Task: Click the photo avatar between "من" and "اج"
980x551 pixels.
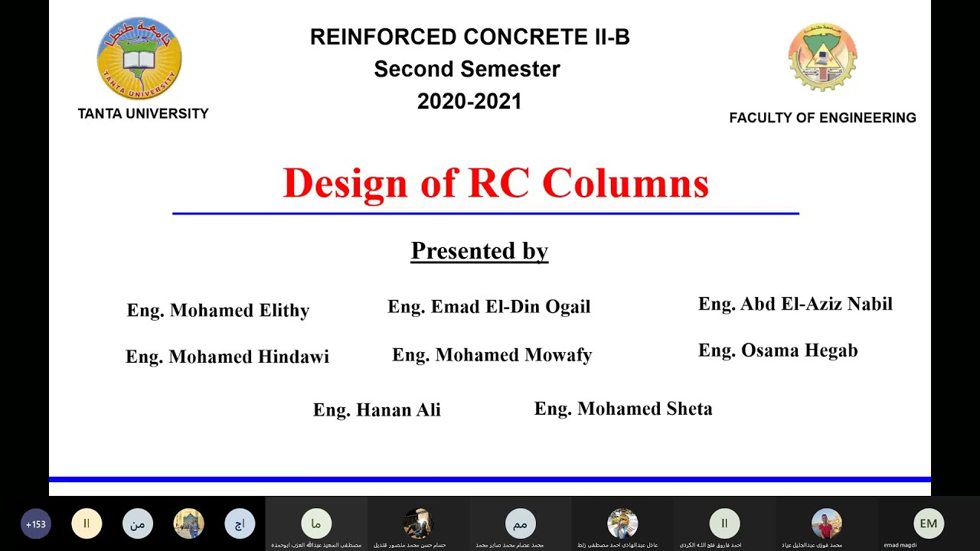Action: click(x=188, y=524)
